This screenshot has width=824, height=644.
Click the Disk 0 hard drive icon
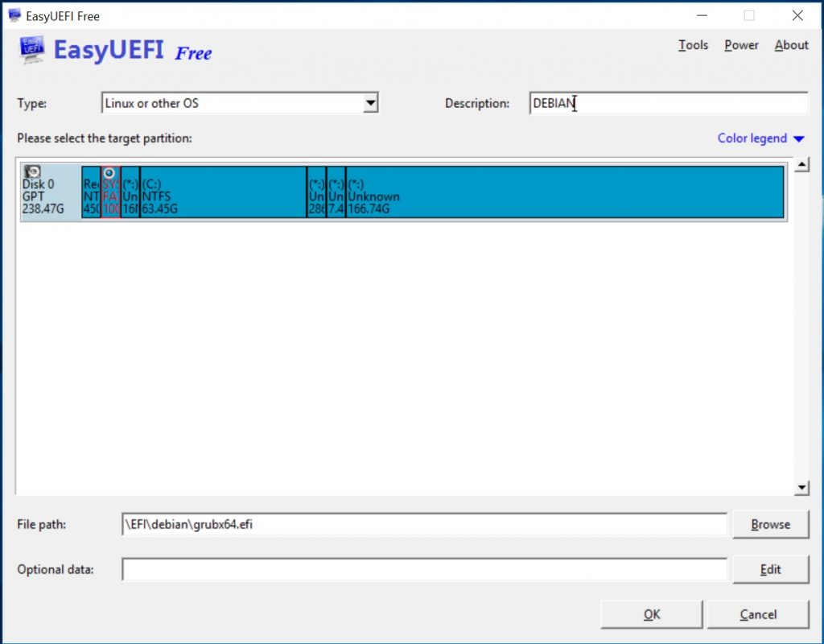pos(32,171)
